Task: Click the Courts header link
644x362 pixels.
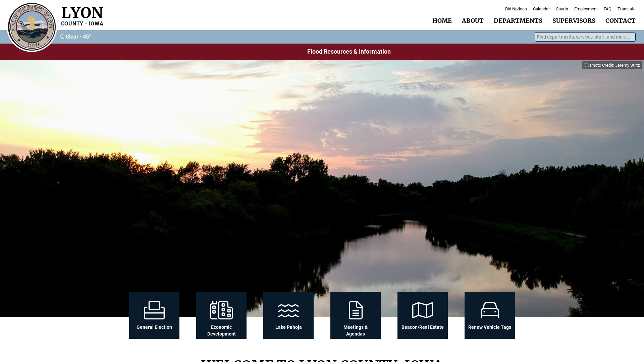Action: coord(562,9)
